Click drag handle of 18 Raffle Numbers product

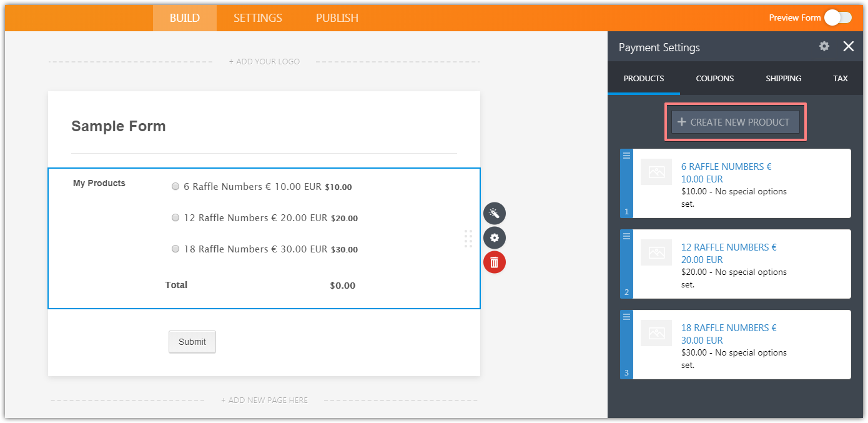626,317
